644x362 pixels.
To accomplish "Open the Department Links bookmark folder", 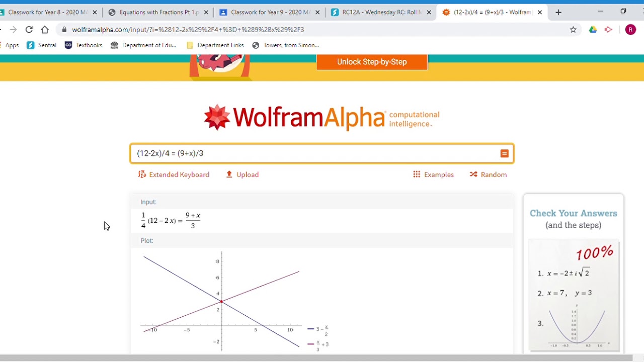I will (x=215, y=45).
